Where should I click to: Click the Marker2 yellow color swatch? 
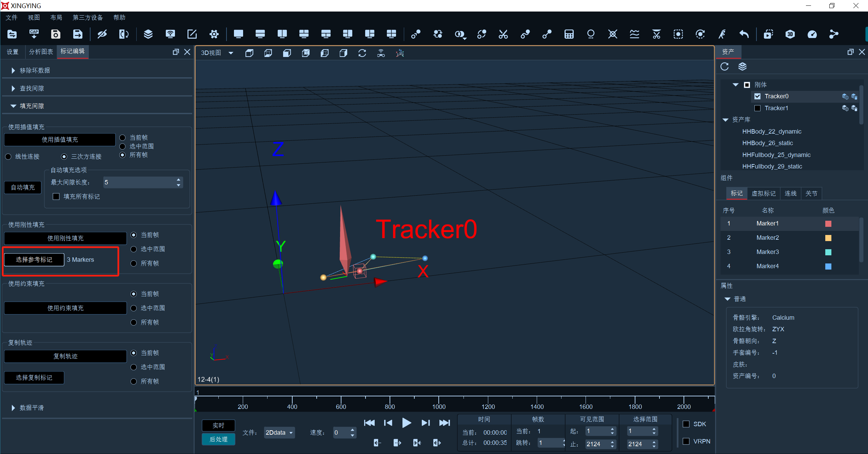tap(828, 238)
